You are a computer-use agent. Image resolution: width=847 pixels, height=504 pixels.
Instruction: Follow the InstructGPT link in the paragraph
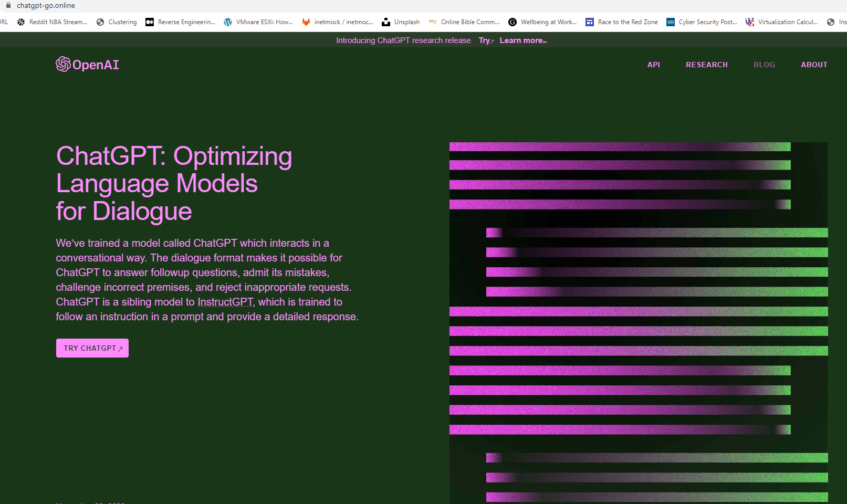click(x=225, y=302)
